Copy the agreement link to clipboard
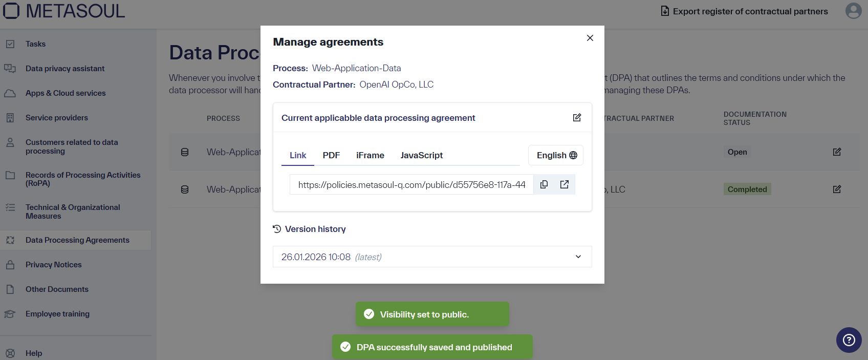The width and height of the screenshot is (868, 360). tap(544, 184)
